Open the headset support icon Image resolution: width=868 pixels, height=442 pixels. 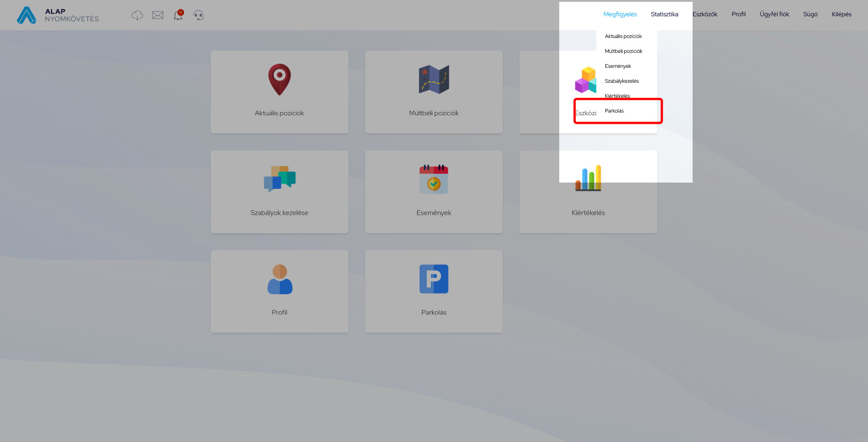pyautogui.click(x=198, y=15)
